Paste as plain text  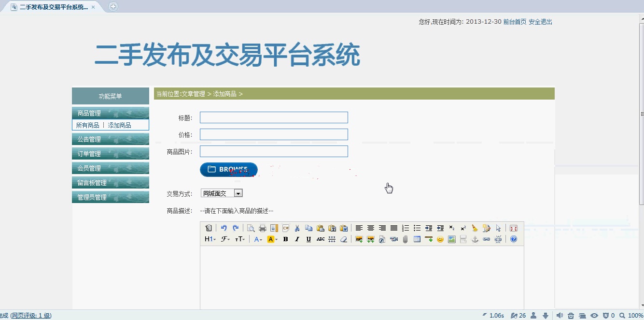coord(332,228)
